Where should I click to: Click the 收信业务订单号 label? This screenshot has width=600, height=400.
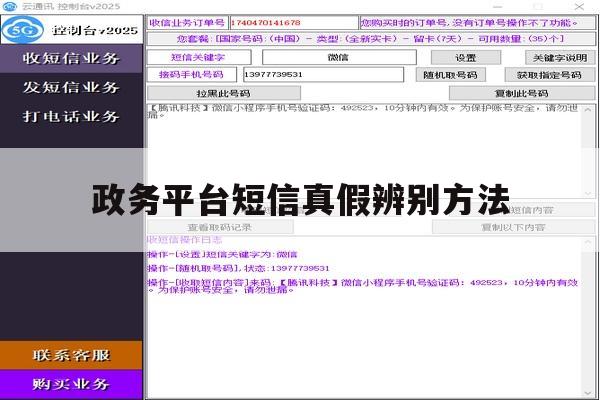pos(188,23)
